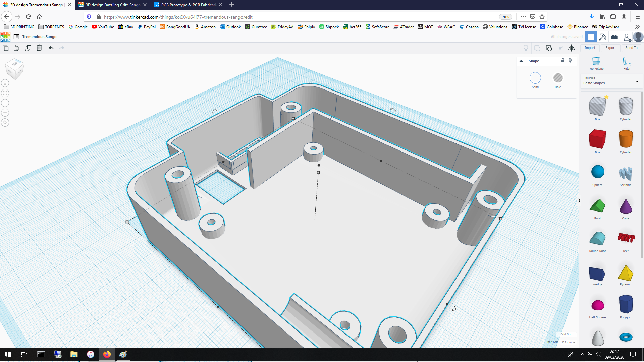Switch to Bricks view mode
Viewport: 644px width, 362px height.
614,37
